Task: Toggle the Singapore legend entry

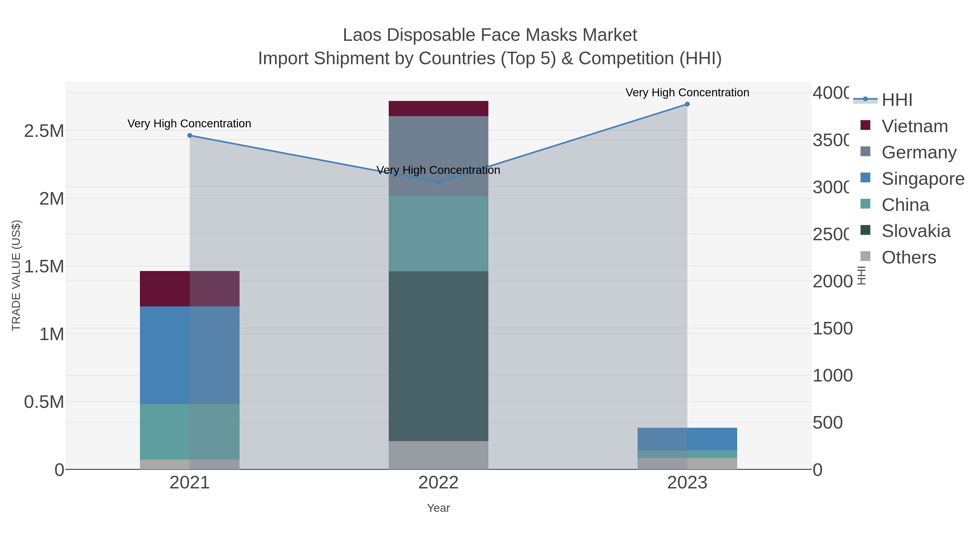Action: coord(912,178)
